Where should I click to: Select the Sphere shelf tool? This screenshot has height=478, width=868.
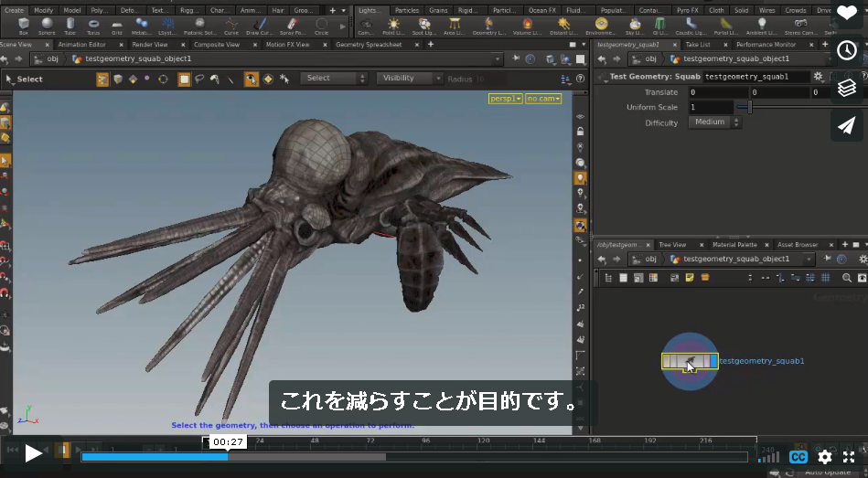47,26
